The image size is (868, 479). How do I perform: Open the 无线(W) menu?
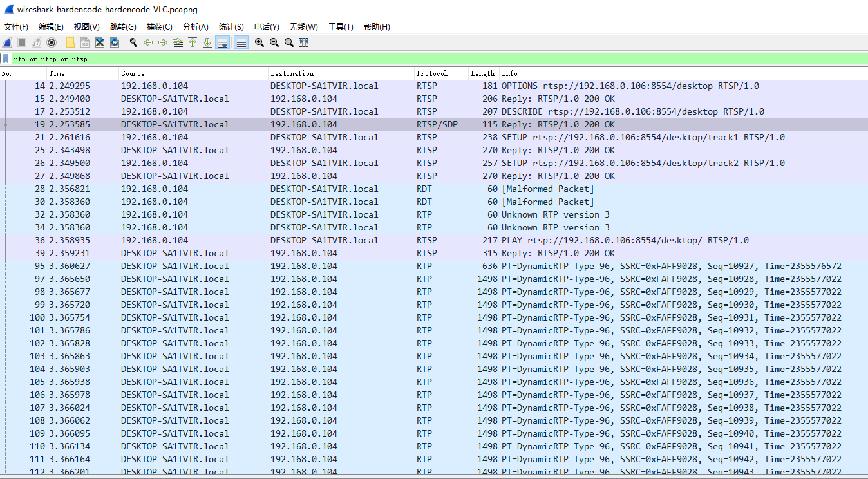click(303, 26)
